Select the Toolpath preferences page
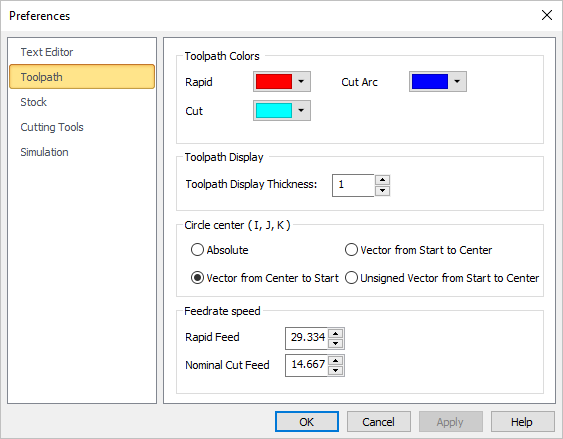Viewport: 563px width, 439px height. [x=82, y=76]
